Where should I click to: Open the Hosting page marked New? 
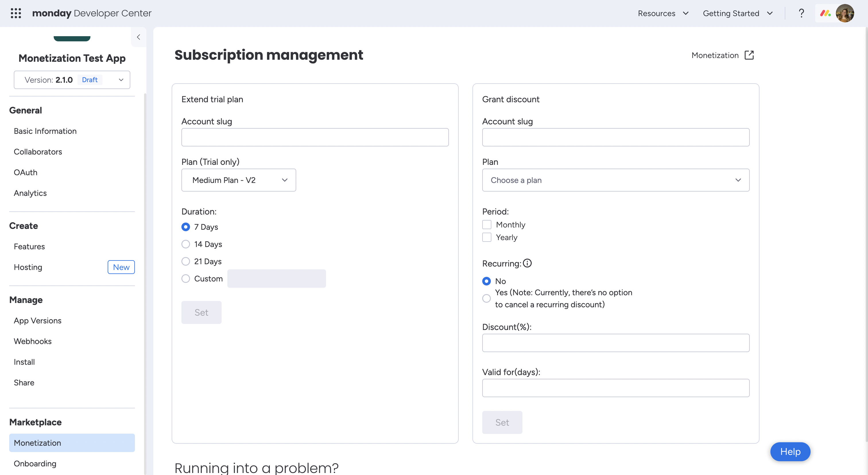[x=28, y=267]
